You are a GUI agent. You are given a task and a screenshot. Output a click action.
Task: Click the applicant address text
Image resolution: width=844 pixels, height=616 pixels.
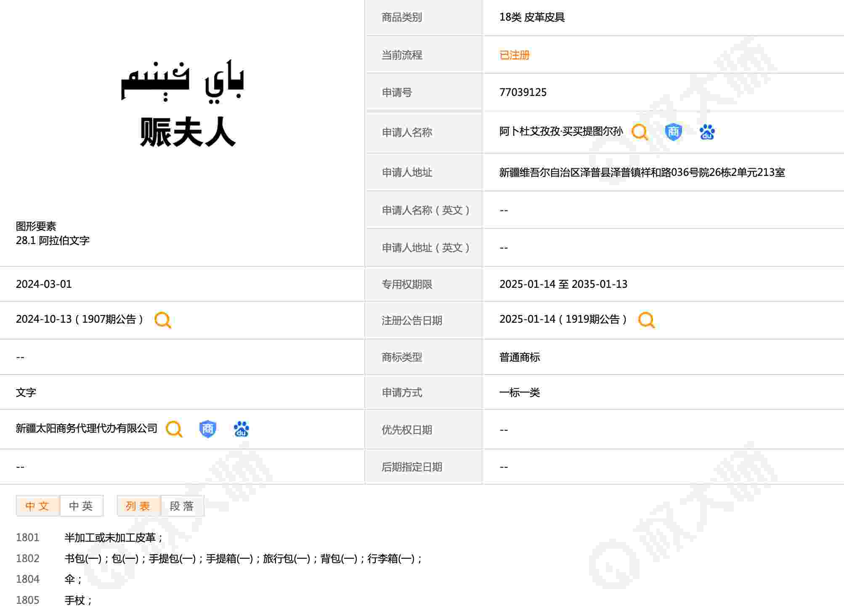[642, 173]
